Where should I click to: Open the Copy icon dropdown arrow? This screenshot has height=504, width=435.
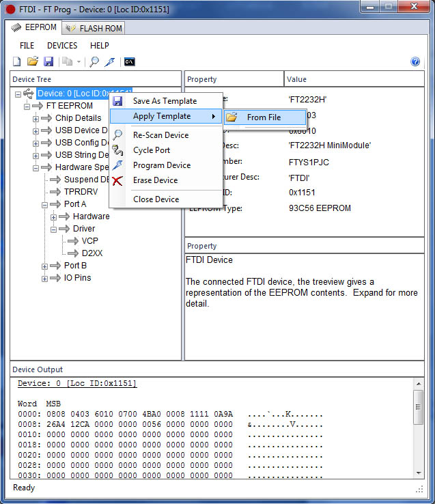[79, 61]
